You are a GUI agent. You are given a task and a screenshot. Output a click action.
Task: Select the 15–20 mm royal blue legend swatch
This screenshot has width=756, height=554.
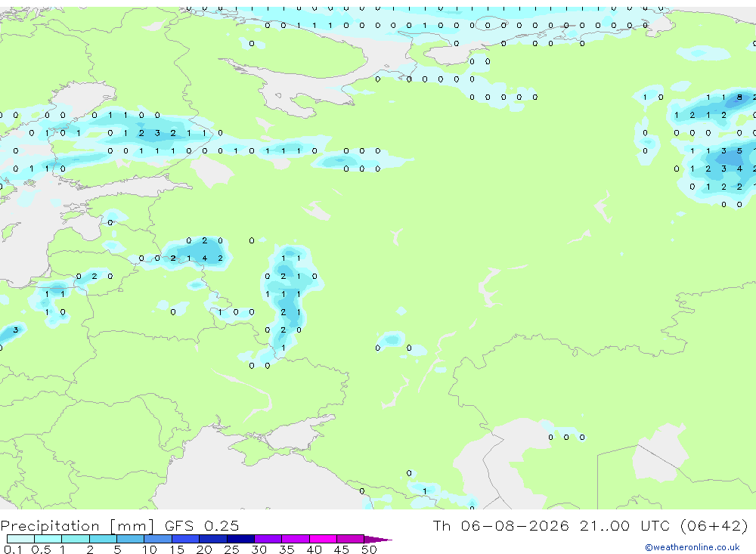click(x=186, y=539)
